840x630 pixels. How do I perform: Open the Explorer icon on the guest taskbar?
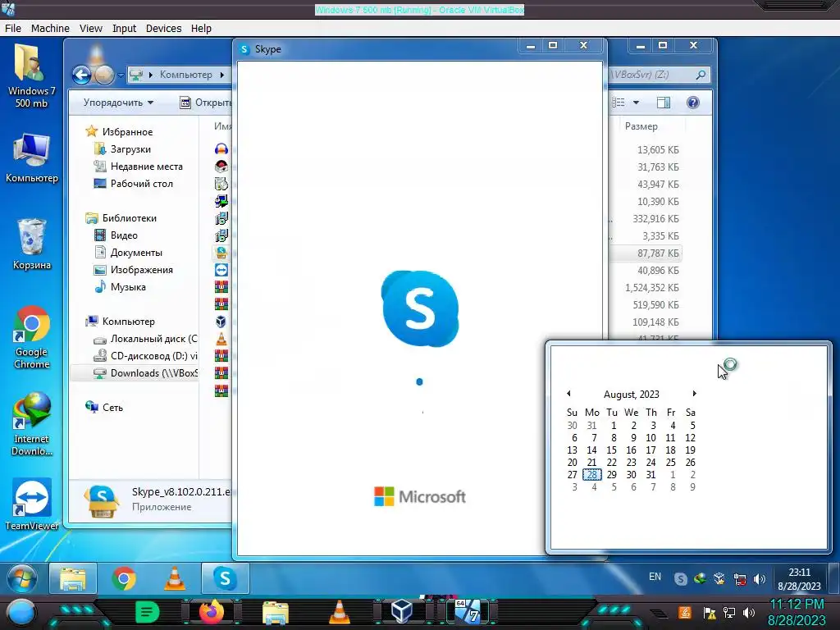73,578
